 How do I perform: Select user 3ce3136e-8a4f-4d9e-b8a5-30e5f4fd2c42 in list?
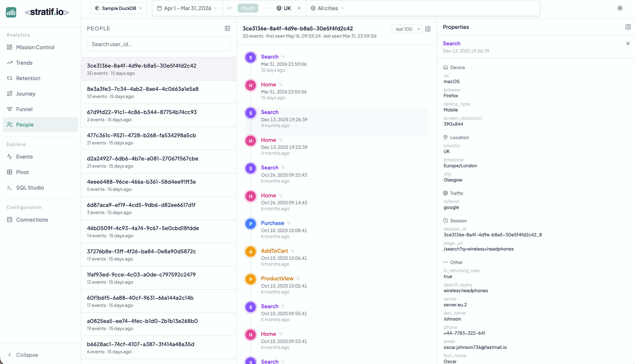158,69
